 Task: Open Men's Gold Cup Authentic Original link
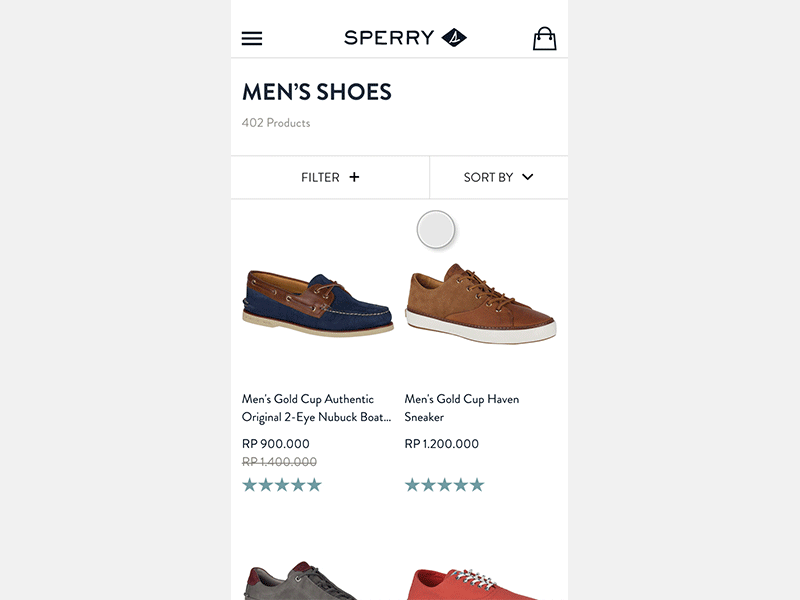(x=314, y=408)
